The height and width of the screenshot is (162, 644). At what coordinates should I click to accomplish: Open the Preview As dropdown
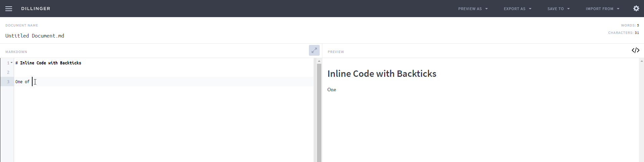473,9
